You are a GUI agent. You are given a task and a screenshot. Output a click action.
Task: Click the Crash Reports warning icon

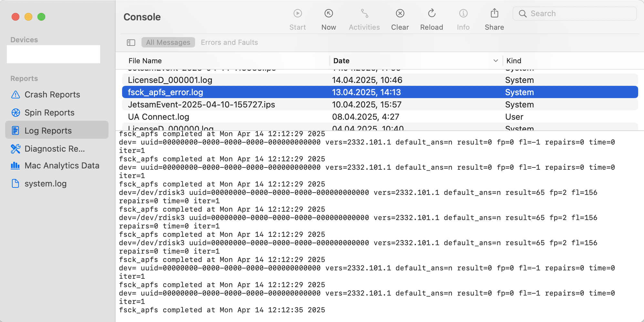16,95
